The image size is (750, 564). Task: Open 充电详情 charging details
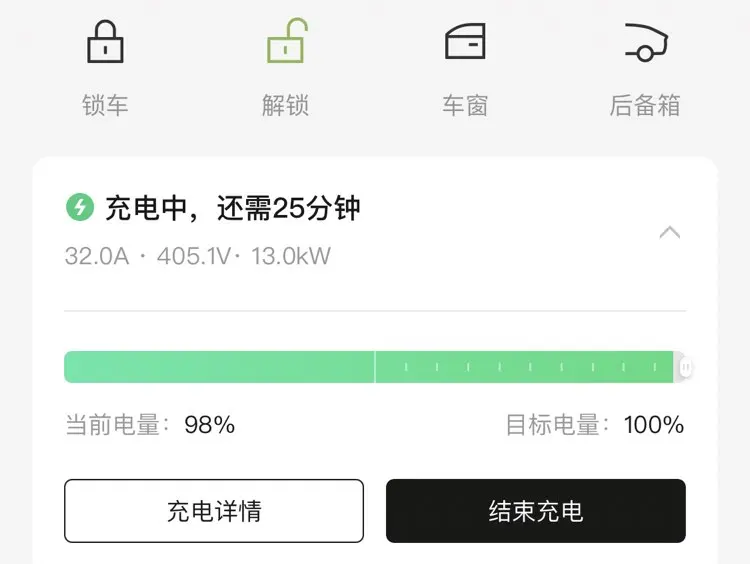(214, 511)
